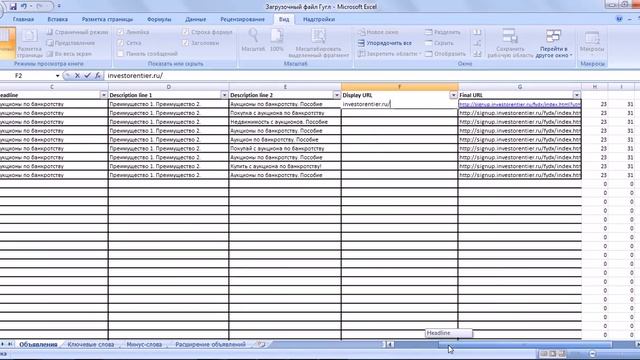
Task: Open the Customize Quick Access Toolbar arrow
Action: (x=59, y=6)
